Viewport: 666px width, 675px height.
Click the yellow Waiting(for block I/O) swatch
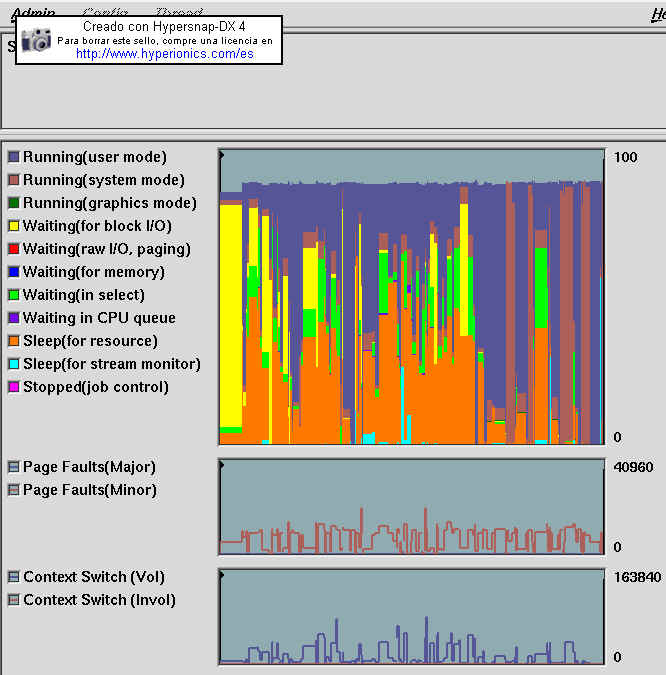[14, 226]
